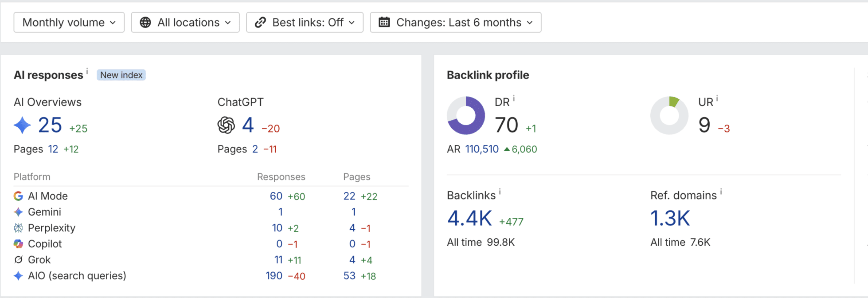Open the AR value 110,510

coord(482,149)
